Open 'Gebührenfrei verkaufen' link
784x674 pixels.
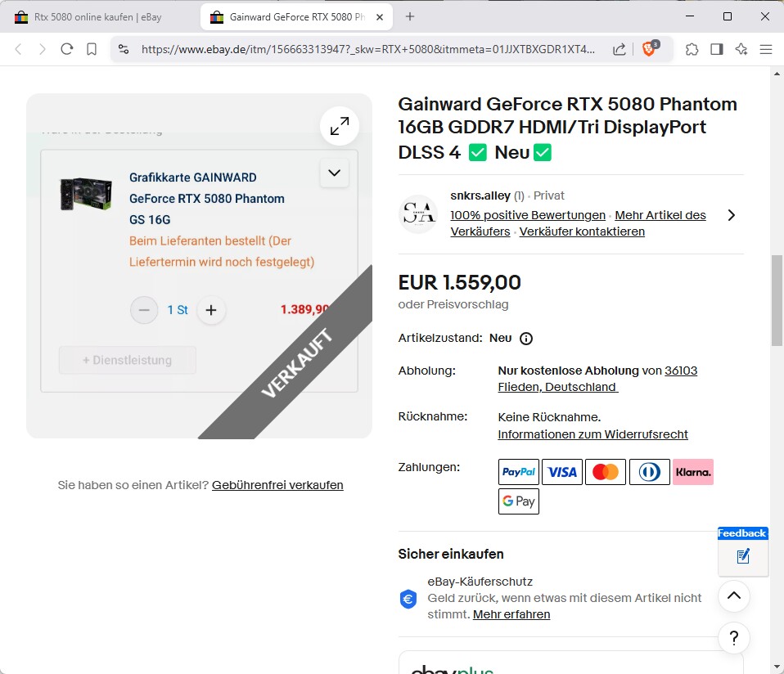click(x=277, y=485)
